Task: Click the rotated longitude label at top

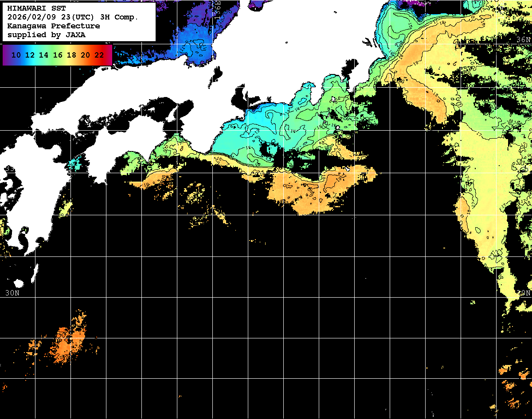Action: point(217,10)
